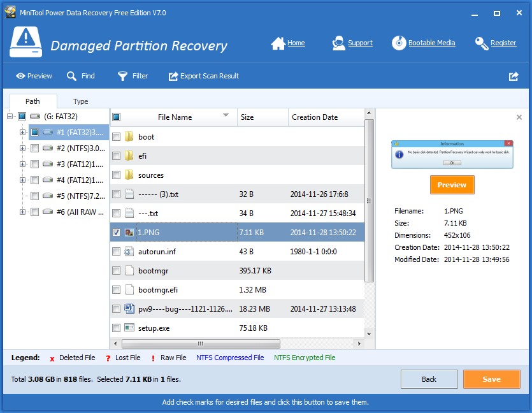The image size is (532, 413).
Task: Expand the #3 (FAT12) partition node
Action: point(22,164)
